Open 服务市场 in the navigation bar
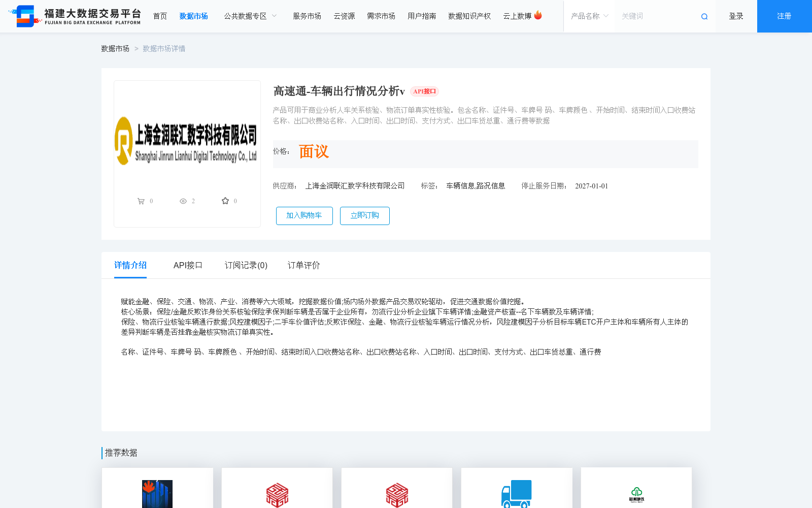The width and height of the screenshot is (812, 508). click(307, 16)
